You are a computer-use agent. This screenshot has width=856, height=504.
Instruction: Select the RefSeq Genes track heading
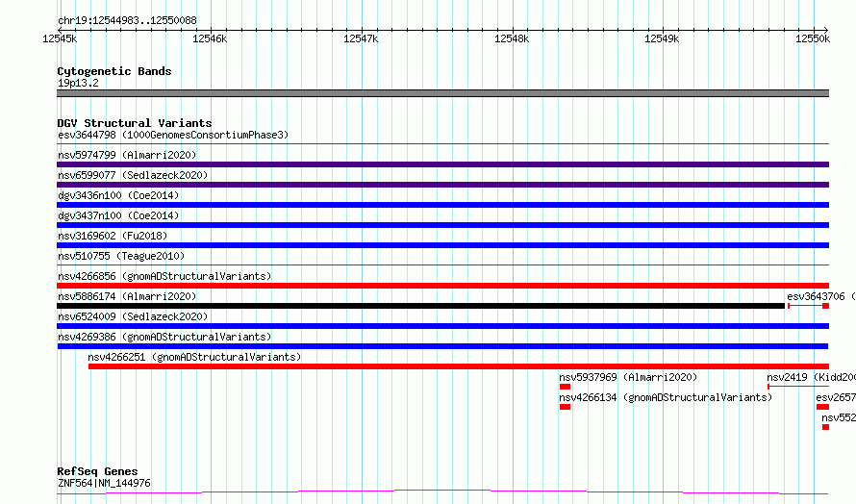click(x=98, y=471)
